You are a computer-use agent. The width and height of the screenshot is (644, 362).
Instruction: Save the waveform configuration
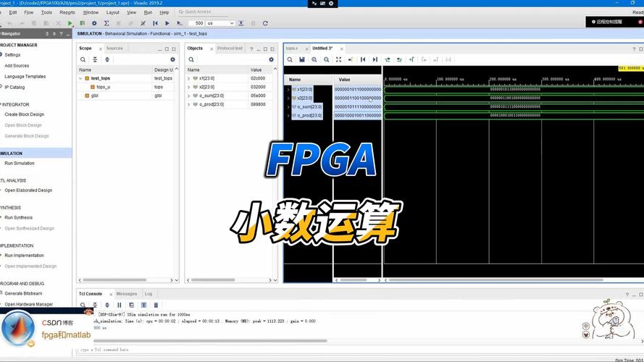pyautogui.click(x=302, y=59)
